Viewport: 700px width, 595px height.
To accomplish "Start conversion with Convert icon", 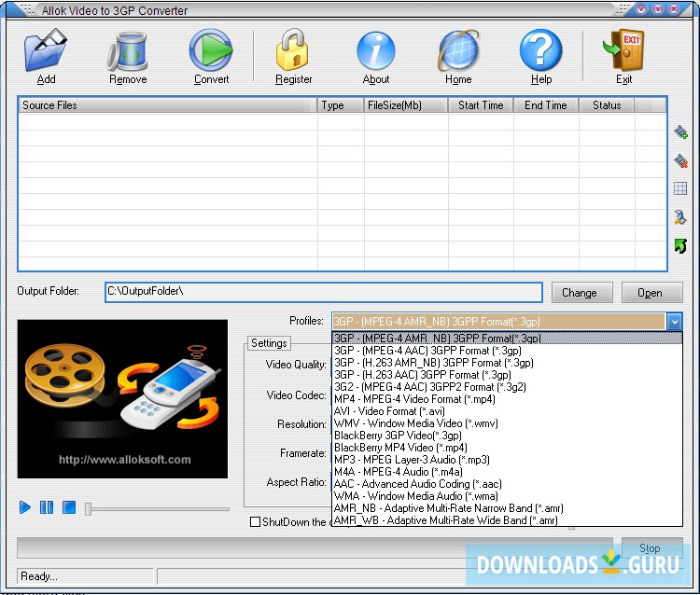I will pos(211,50).
